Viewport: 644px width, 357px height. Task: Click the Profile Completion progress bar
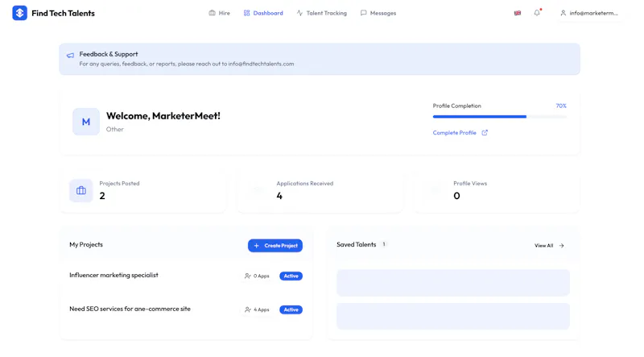(499, 117)
